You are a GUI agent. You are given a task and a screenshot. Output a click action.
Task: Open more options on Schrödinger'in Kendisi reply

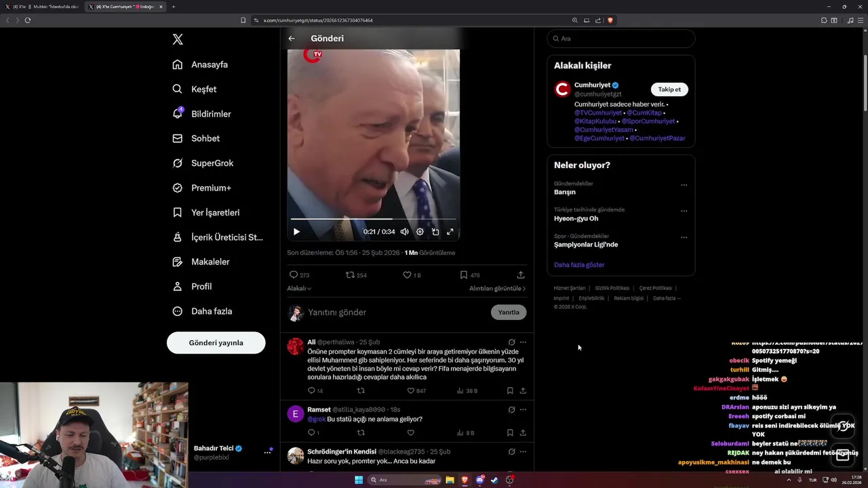coord(523,452)
